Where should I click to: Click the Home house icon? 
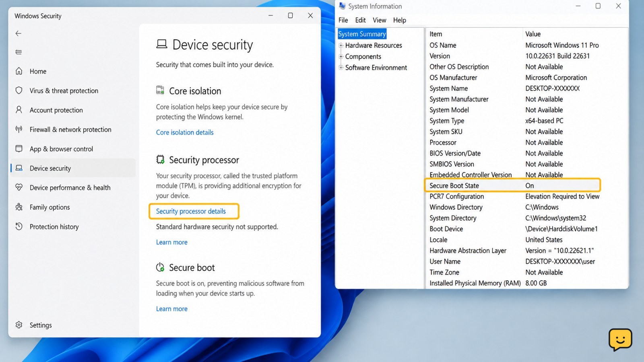19,71
